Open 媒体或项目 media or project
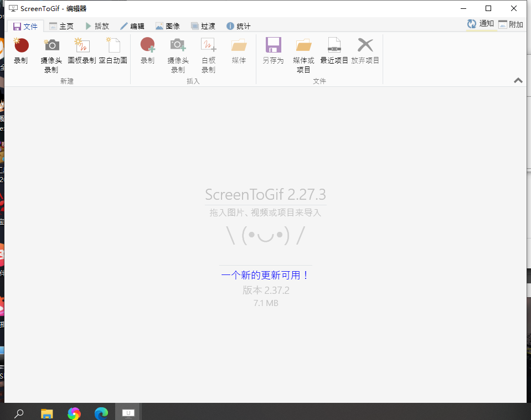Viewport: 531px width, 420px height. (x=303, y=45)
